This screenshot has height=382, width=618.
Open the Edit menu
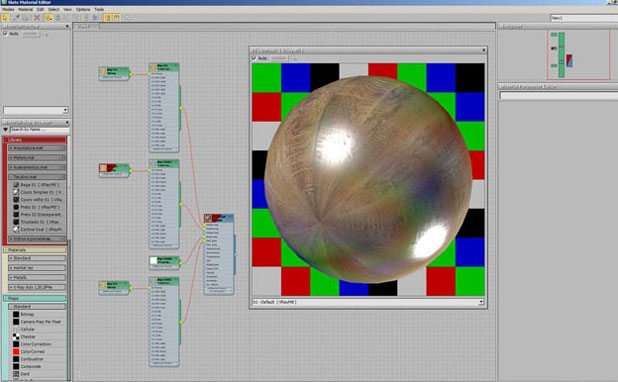click(x=40, y=9)
